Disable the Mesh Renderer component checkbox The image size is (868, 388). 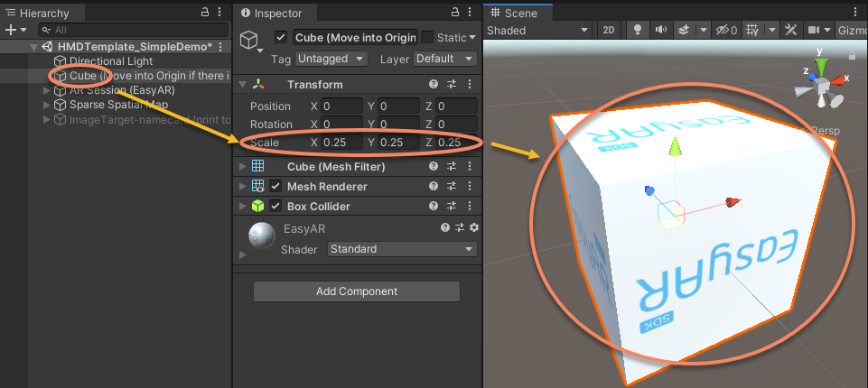pyautogui.click(x=275, y=186)
